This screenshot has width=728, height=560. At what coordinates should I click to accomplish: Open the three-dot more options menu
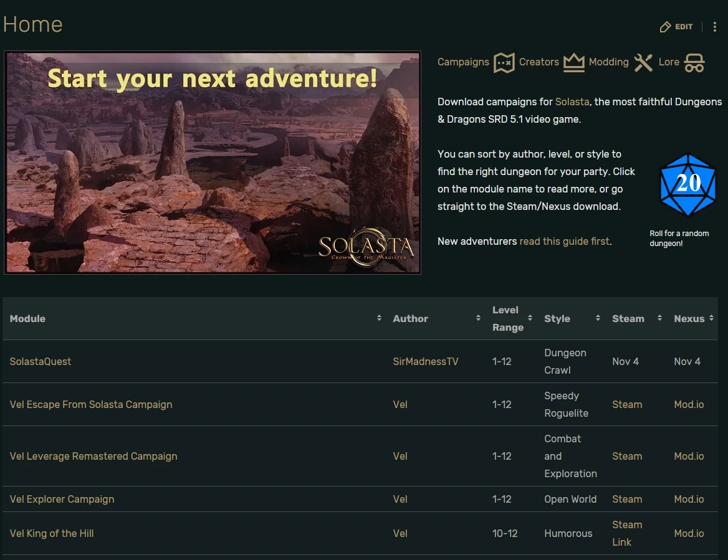coord(714,27)
